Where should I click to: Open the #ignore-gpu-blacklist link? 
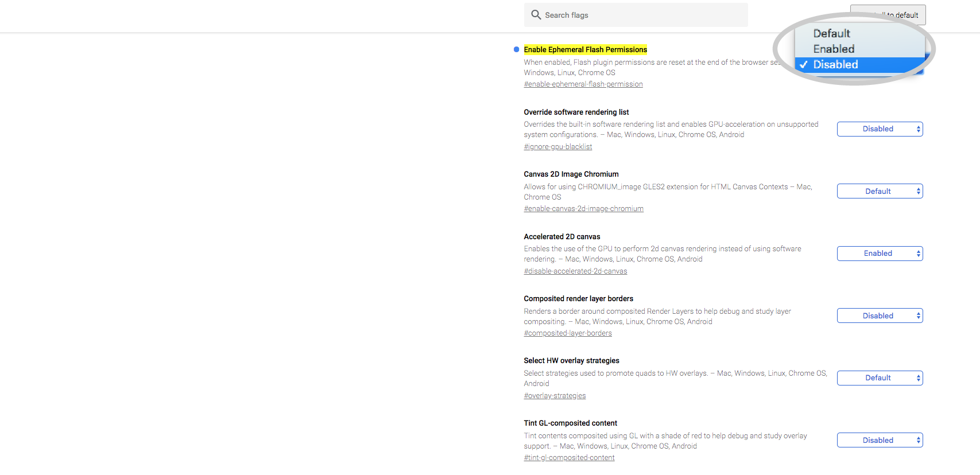[x=557, y=147]
